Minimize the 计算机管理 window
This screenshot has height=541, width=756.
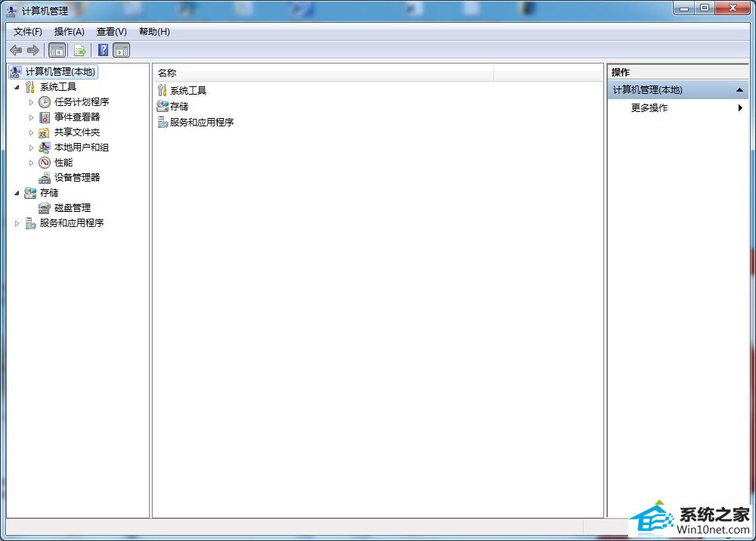point(683,8)
